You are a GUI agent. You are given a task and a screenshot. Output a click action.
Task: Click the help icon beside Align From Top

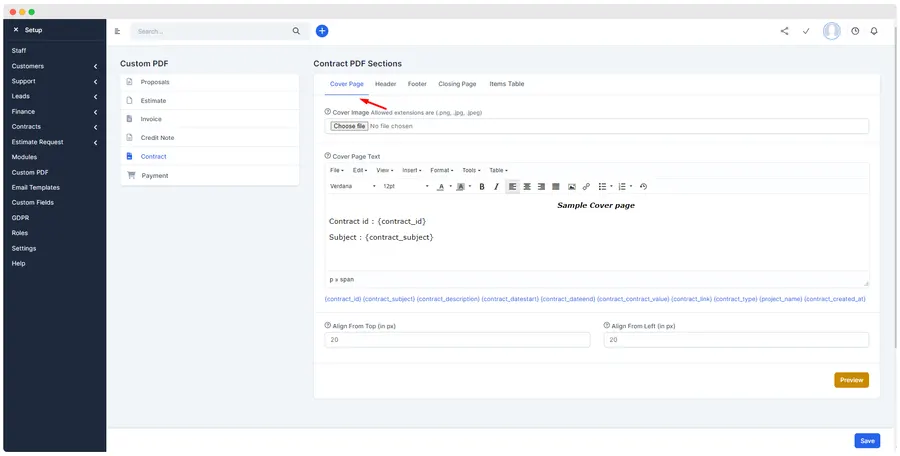click(328, 325)
